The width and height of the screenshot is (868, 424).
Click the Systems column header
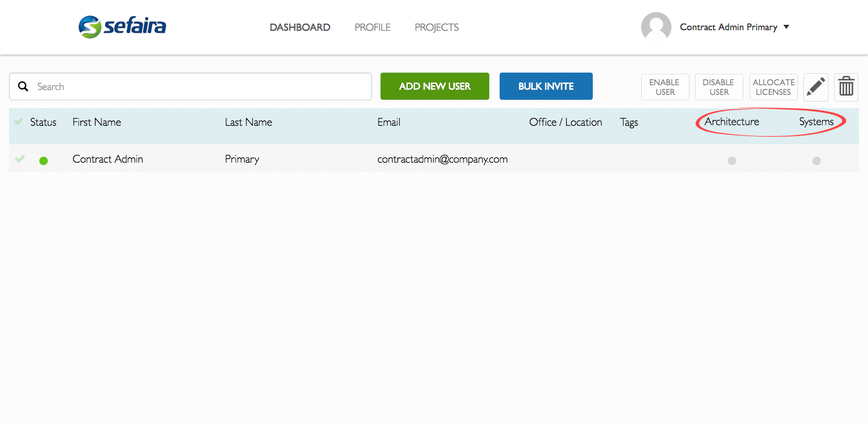pyautogui.click(x=817, y=122)
